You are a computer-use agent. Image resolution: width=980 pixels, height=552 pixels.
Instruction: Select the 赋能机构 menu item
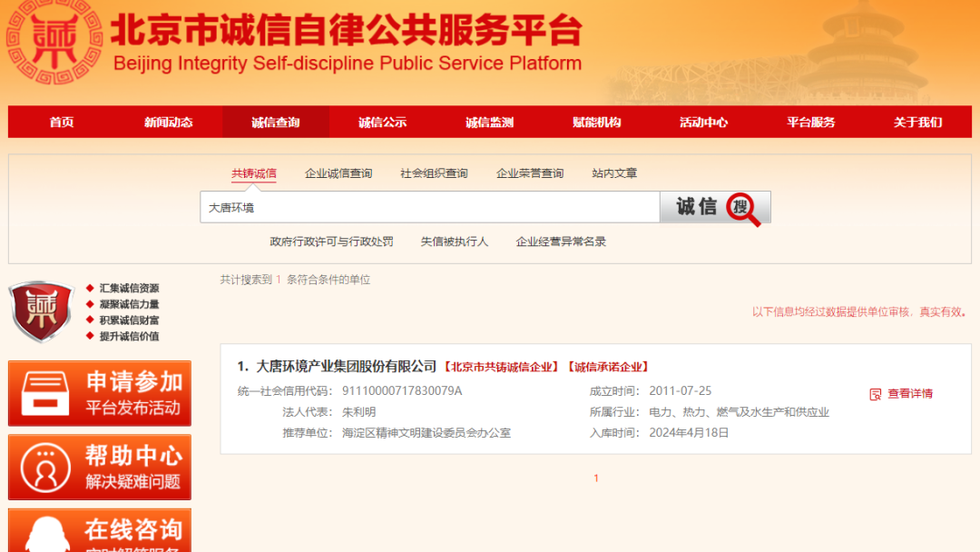pyautogui.click(x=596, y=123)
